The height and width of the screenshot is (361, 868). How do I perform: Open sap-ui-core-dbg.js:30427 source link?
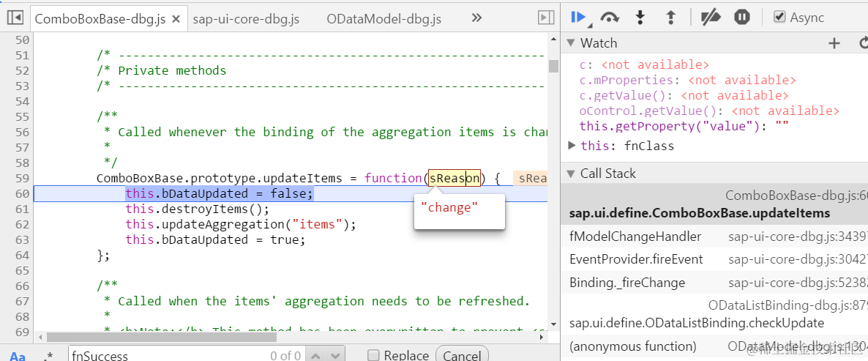[x=798, y=260]
